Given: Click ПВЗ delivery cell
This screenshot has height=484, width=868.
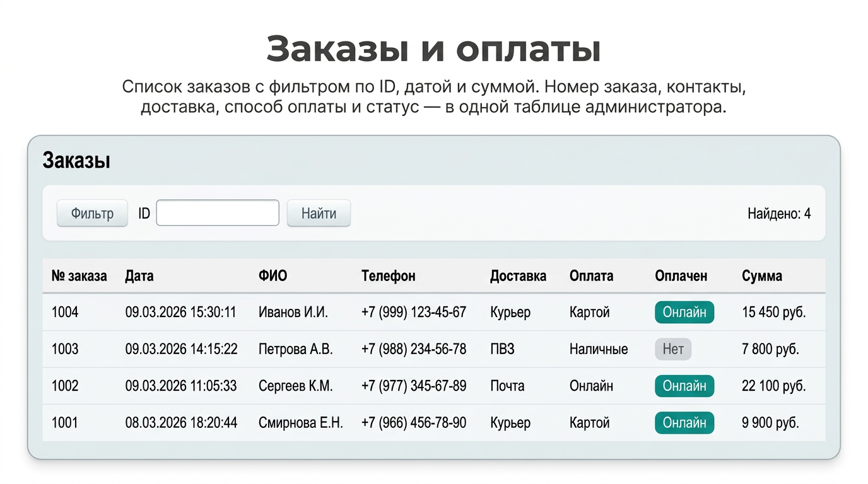Looking at the screenshot, I should pyautogui.click(x=502, y=349).
